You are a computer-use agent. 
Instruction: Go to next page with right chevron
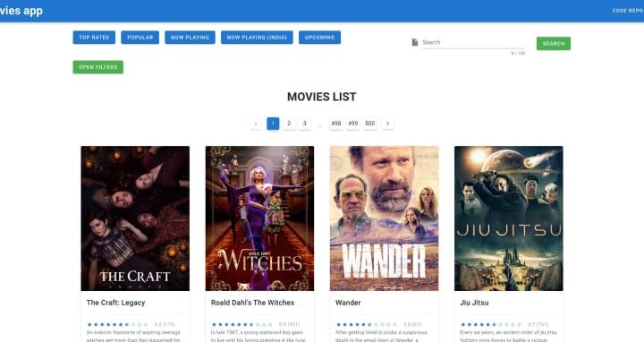point(387,124)
